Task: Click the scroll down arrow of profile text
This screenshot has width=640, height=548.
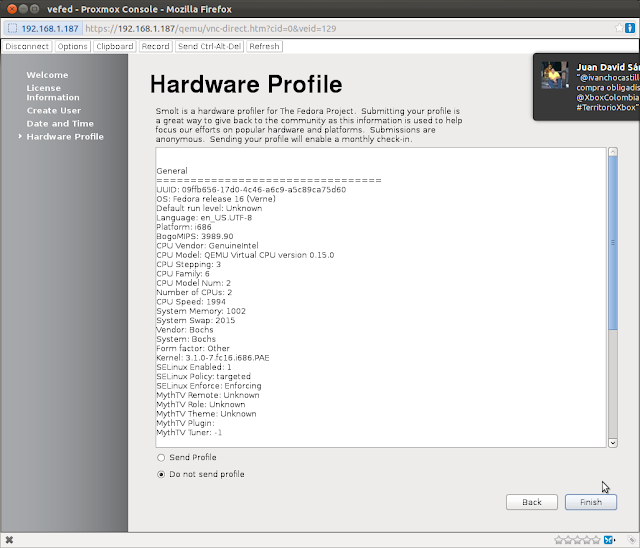Action: click(613, 443)
